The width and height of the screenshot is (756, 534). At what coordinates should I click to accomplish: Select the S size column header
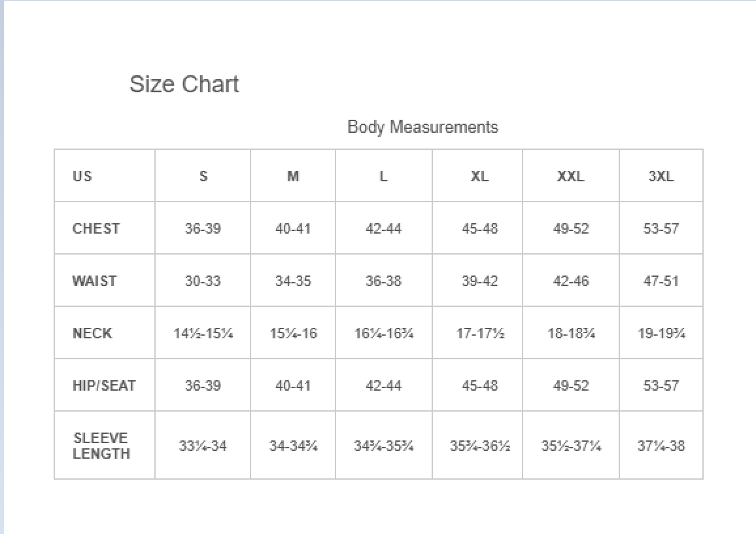[203, 176]
